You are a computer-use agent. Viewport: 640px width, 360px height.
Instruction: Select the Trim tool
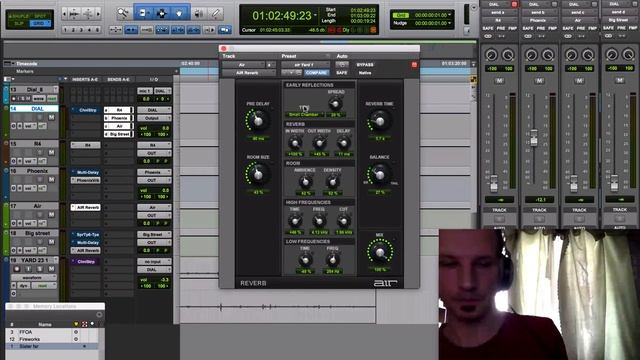pyautogui.click(x=143, y=13)
